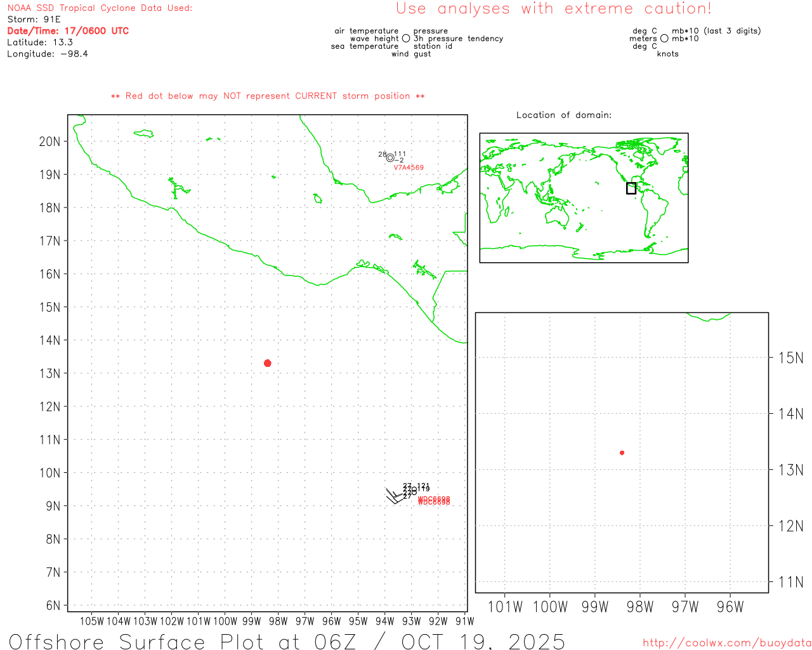Click the 'NOAA SSD Tropical Cyclone Data Used:' heading

(x=100, y=8)
